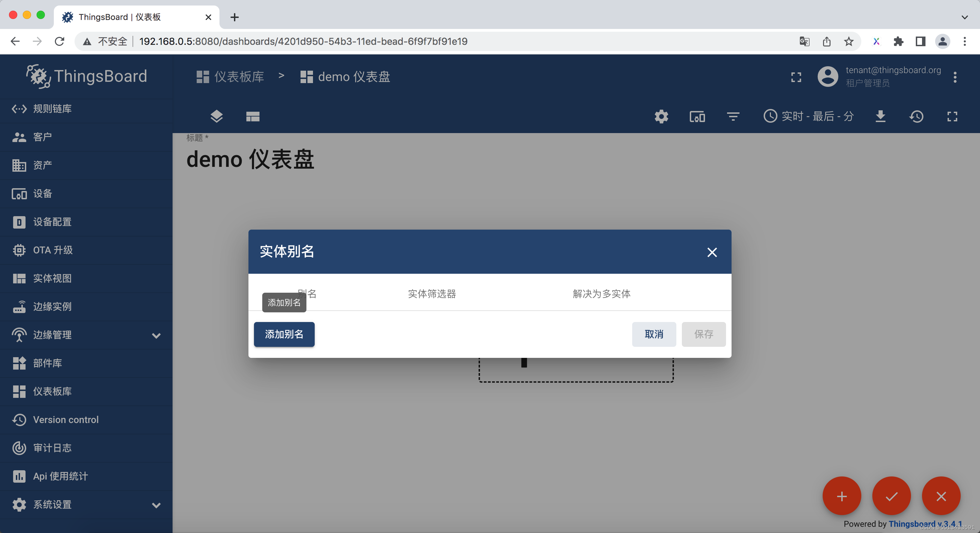Expand the 系统设置 submenu chevron
This screenshot has width=980, height=533.
point(156,505)
